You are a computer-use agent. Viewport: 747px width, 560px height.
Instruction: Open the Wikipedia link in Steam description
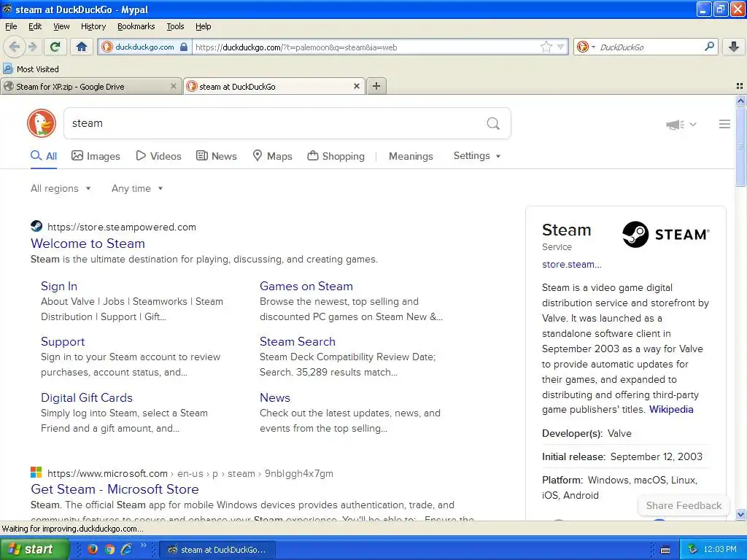click(x=671, y=410)
